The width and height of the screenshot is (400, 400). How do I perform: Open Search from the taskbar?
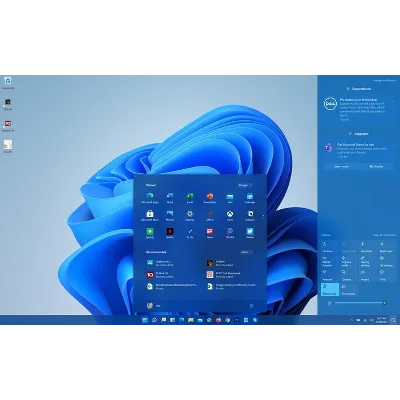point(154,320)
